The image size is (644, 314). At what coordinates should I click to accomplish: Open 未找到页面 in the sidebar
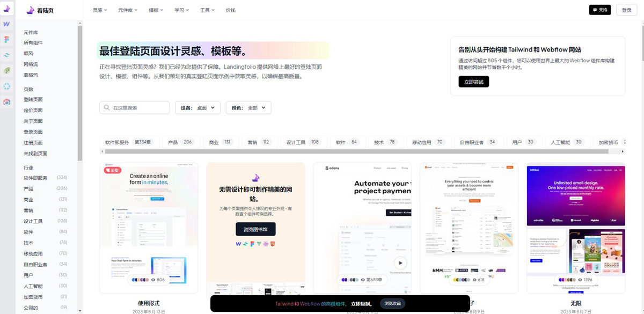tap(35, 154)
